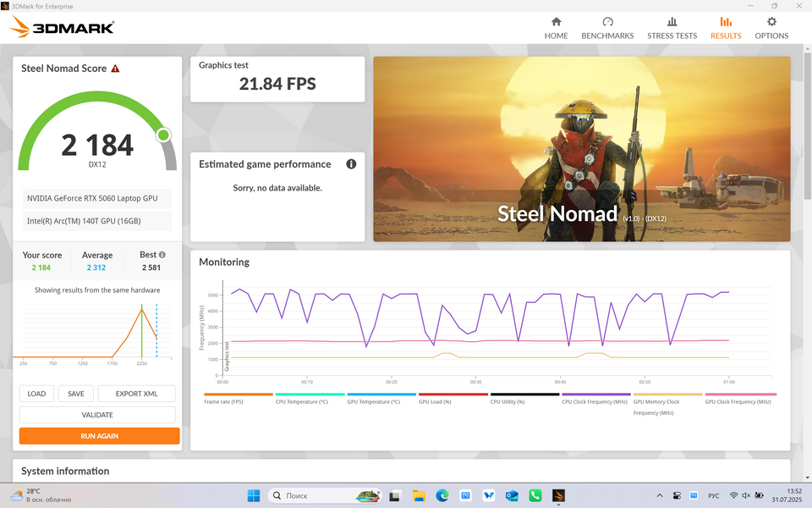Viewport: 812px width, 508px height.
Task: Click the VALIDATE button
Action: [x=96, y=415]
